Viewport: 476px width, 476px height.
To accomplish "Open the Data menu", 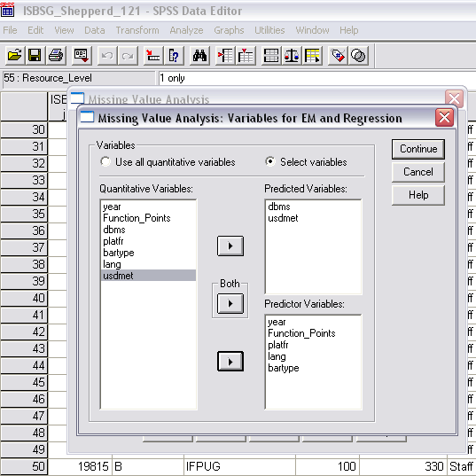I will [95, 30].
